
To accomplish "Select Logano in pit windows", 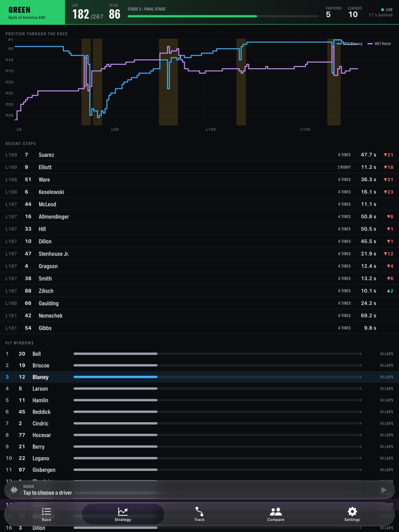I will 199,458.
